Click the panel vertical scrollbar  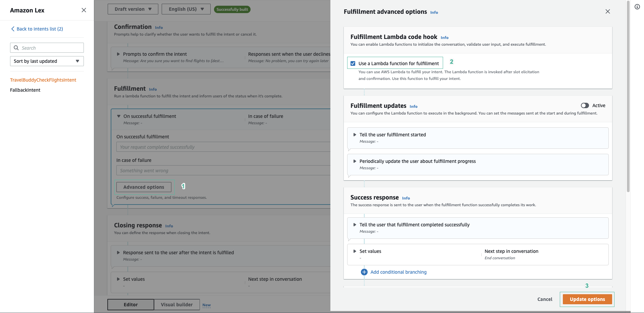[628, 97]
